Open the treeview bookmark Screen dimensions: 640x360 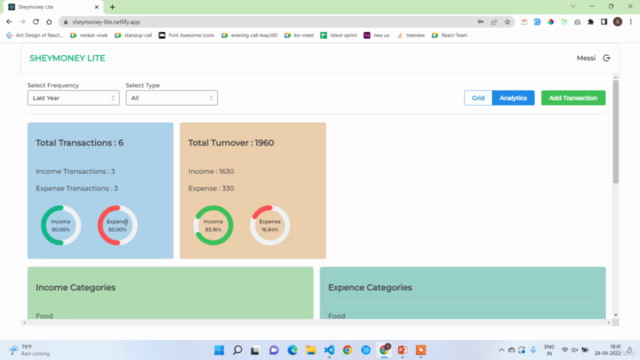pos(411,36)
